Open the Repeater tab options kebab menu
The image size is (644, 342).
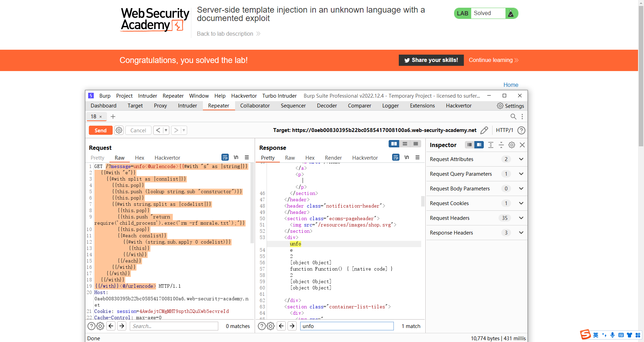[522, 117]
